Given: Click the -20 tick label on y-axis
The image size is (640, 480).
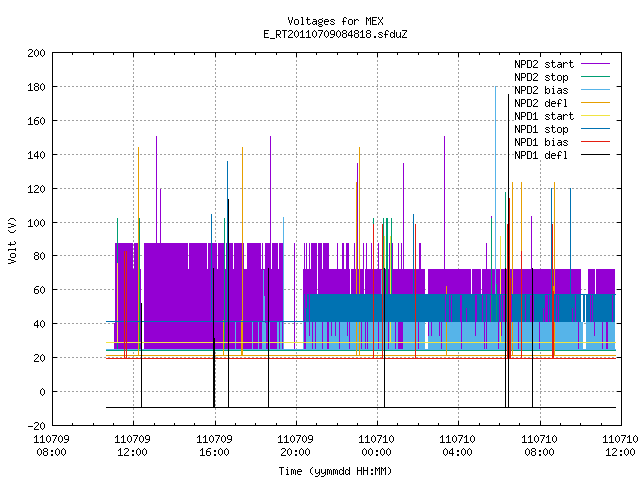Looking at the screenshot, I should pos(36,426).
